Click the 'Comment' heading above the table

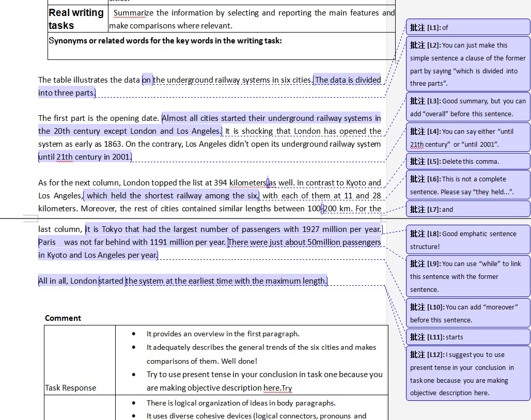pyautogui.click(x=63, y=318)
